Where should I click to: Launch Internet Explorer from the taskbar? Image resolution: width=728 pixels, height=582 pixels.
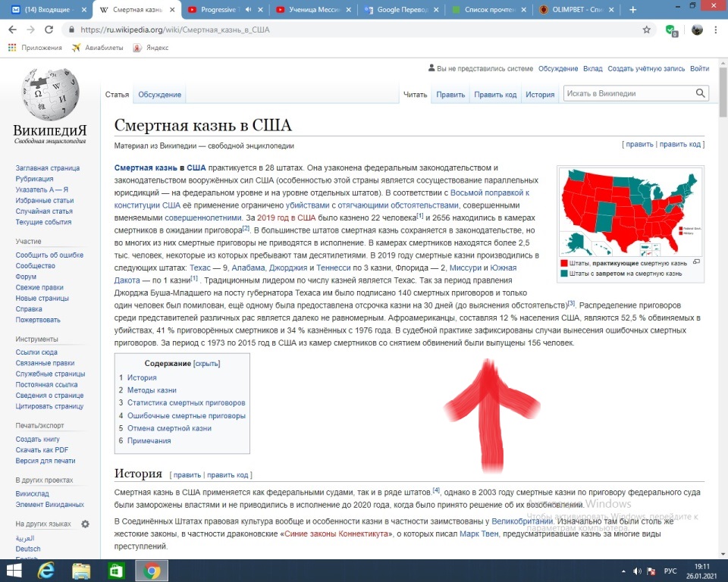click(46, 571)
